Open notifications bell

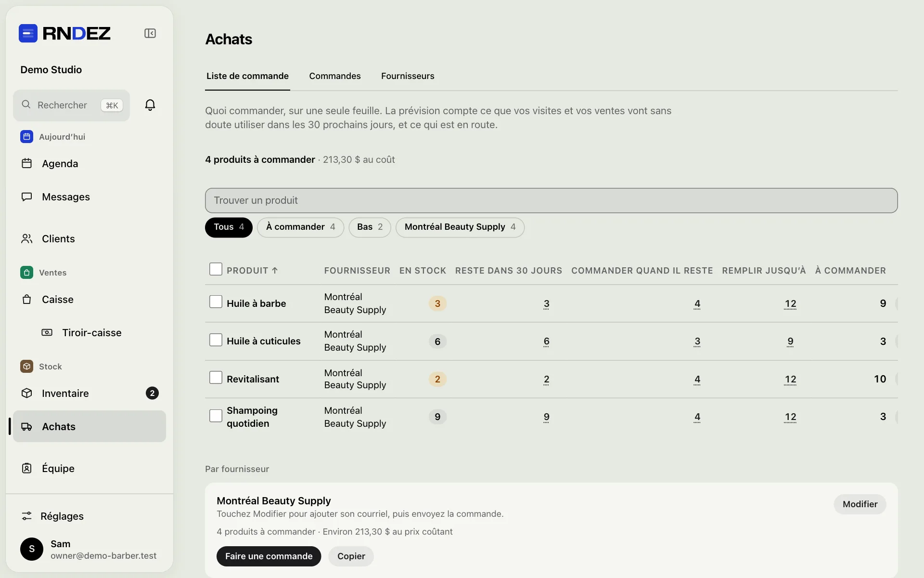(150, 105)
